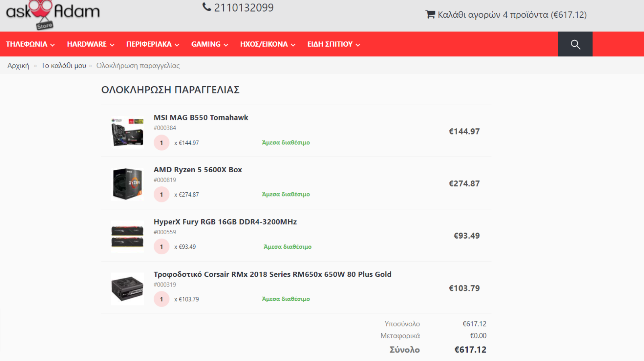Click unit price x €274.87
The width and height of the screenshot is (644, 361).
(x=187, y=195)
